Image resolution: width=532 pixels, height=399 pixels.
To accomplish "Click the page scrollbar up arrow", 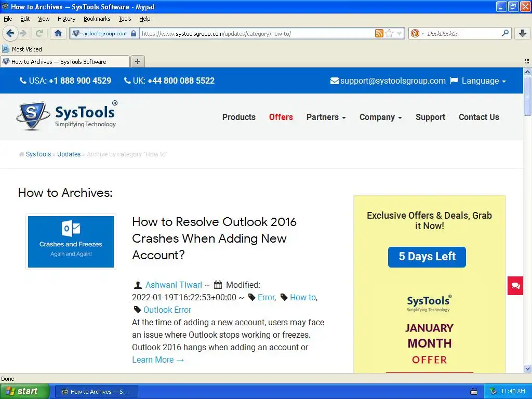I will pos(528,72).
